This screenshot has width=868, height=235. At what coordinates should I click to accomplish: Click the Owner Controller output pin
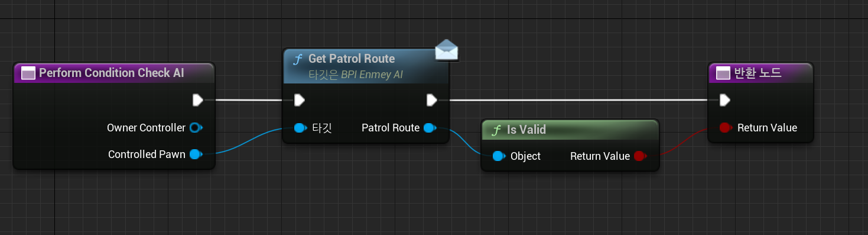[196, 127]
